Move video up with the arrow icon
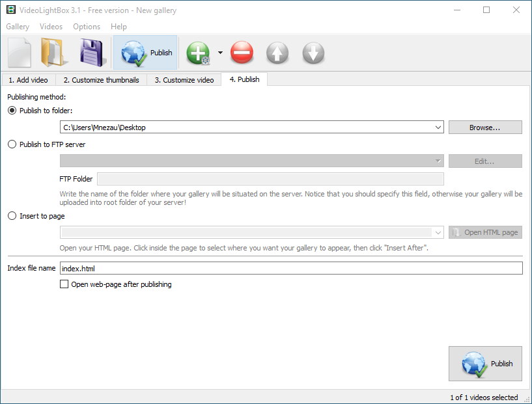 [277, 53]
